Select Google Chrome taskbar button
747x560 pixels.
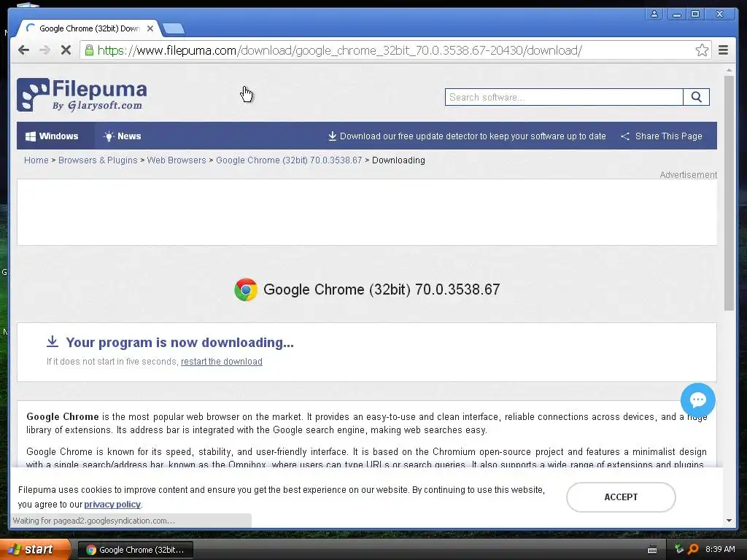(x=135, y=550)
